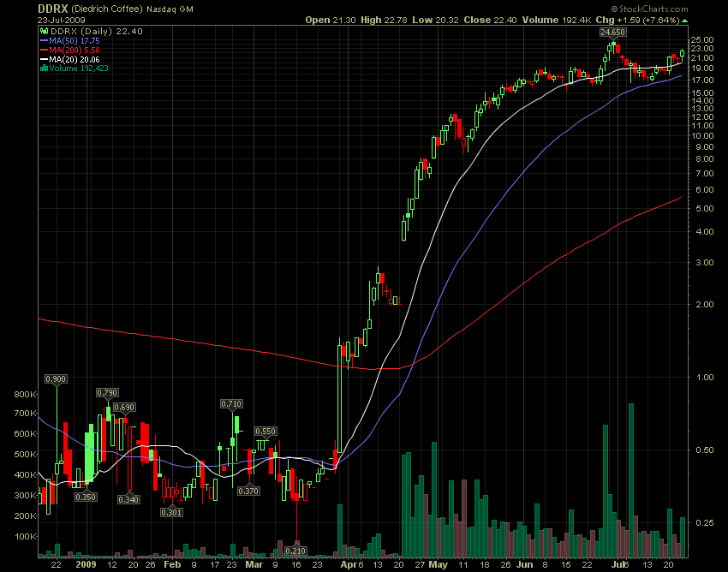Open the StockCharts.com copyright link
728x572 pixels.
[x=649, y=9]
